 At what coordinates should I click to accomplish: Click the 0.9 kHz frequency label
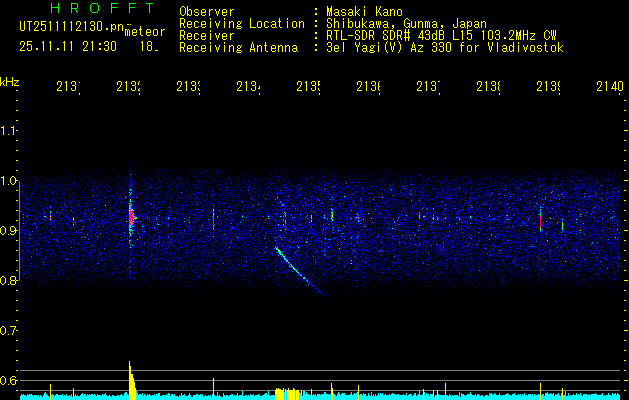(8, 230)
